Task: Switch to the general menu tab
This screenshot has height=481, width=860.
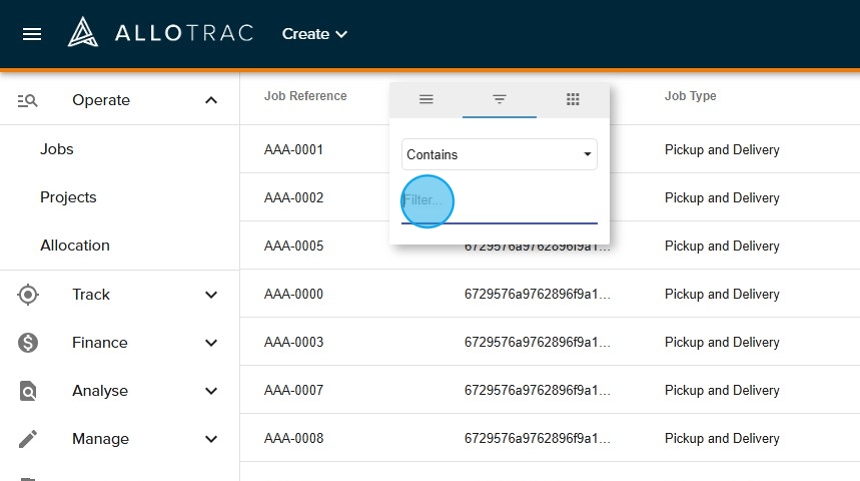Action: click(426, 99)
